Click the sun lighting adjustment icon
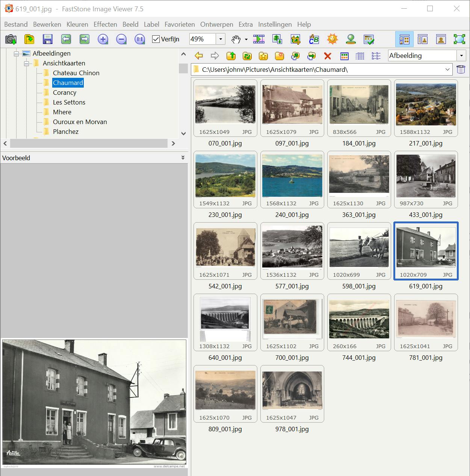 coord(332,39)
